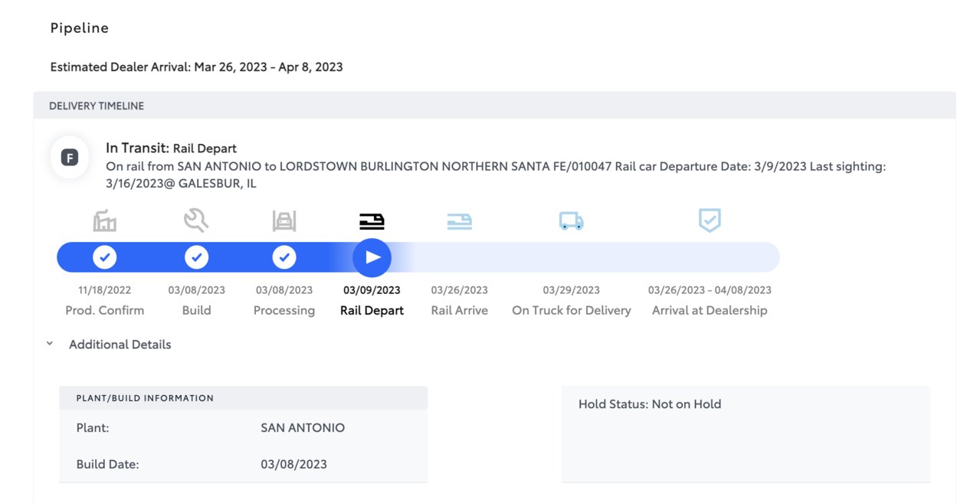Click the Prod. Confirm checkmark on progress bar

(104, 257)
